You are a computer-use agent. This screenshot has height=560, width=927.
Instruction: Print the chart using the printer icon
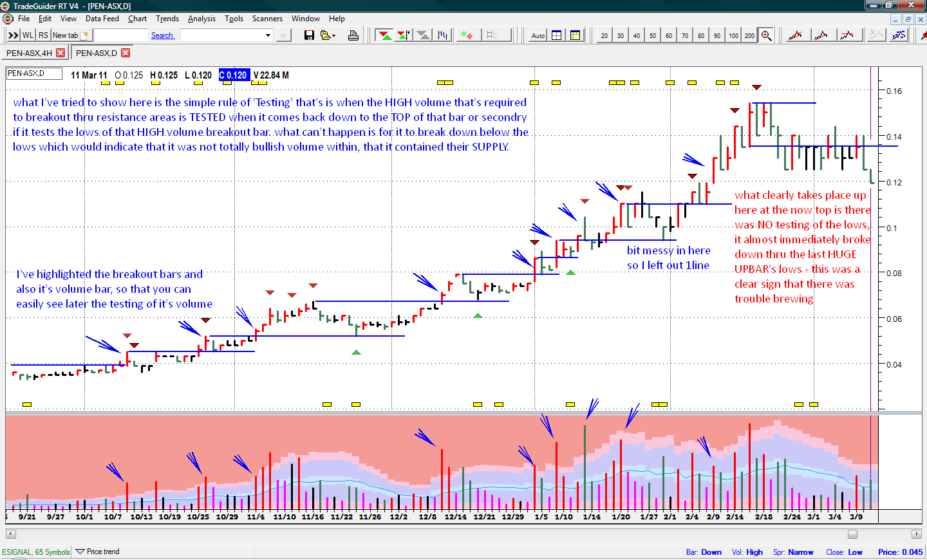pyautogui.click(x=353, y=35)
